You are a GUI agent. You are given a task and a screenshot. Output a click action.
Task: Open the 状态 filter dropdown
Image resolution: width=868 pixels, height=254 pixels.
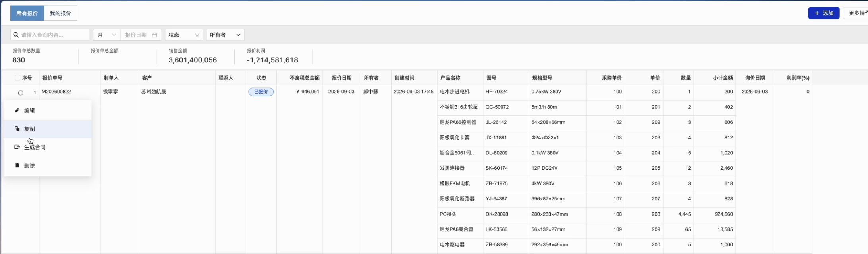click(184, 35)
